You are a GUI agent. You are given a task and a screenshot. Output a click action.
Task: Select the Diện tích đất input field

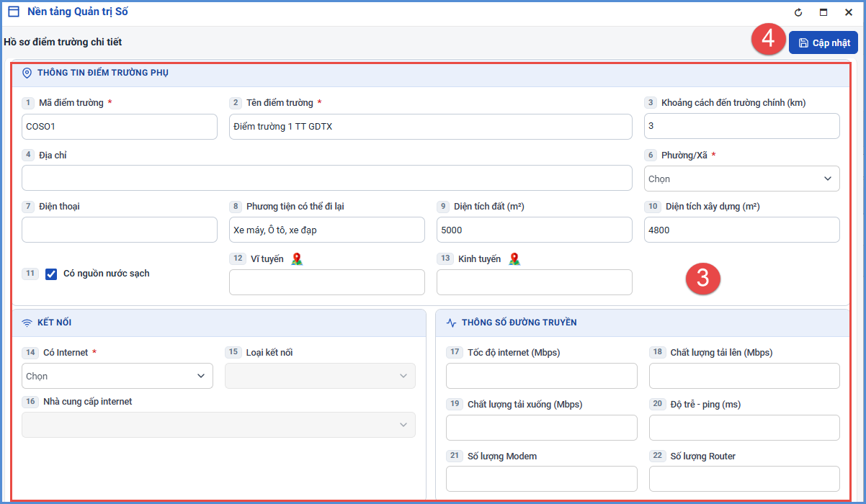[535, 230]
